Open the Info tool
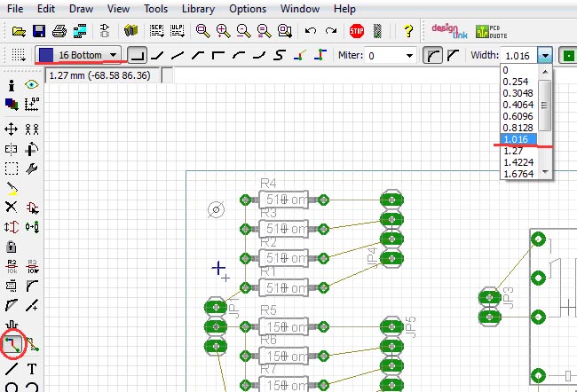 click(x=12, y=85)
